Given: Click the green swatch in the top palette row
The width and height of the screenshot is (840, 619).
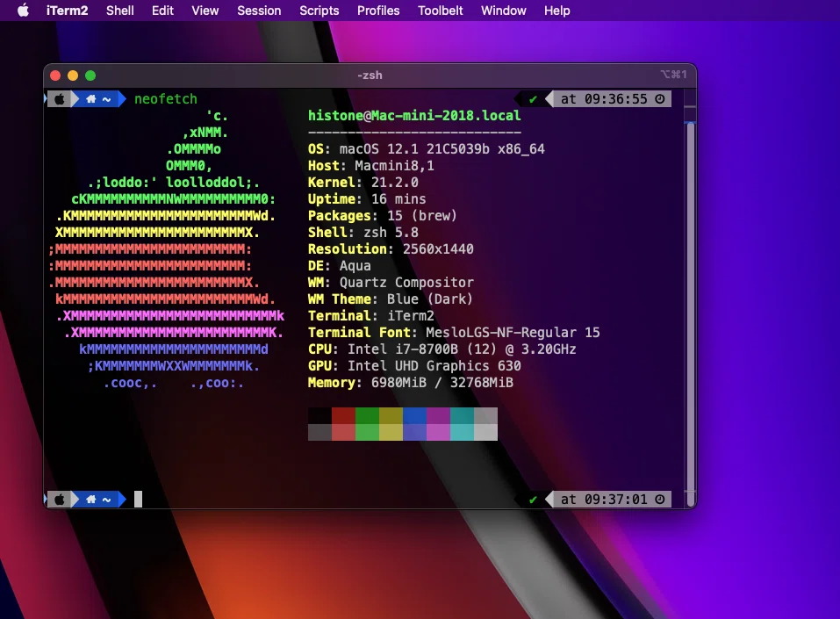Looking at the screenshot, I should tap(368, 416).
